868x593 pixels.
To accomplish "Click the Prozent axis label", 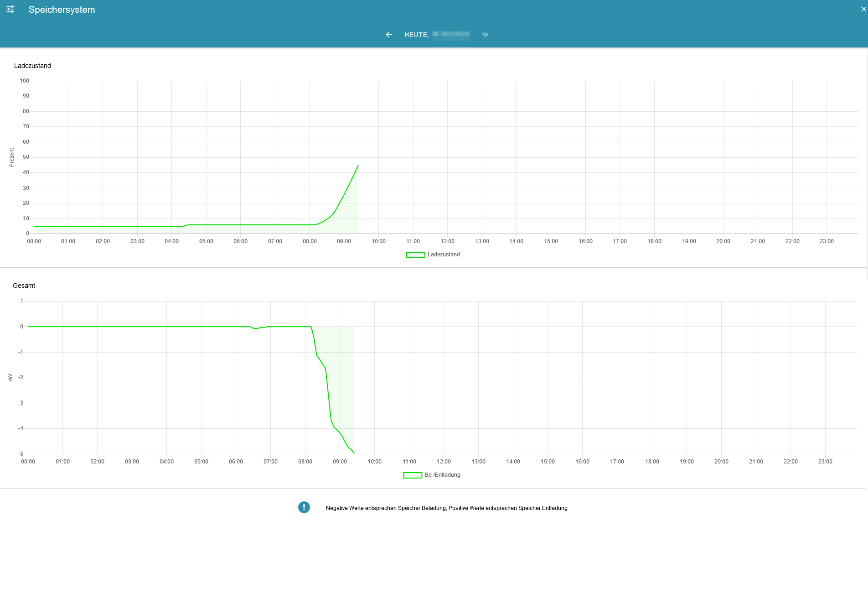I will [x=12, y=157].
